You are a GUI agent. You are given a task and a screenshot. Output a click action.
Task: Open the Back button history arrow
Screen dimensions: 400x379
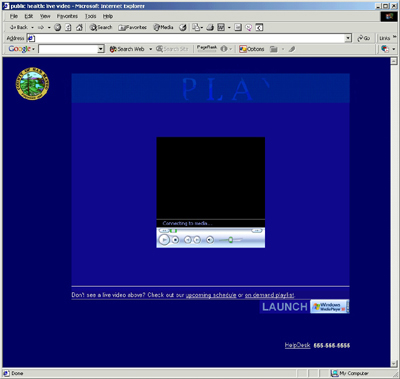click(x=32, y=28)
